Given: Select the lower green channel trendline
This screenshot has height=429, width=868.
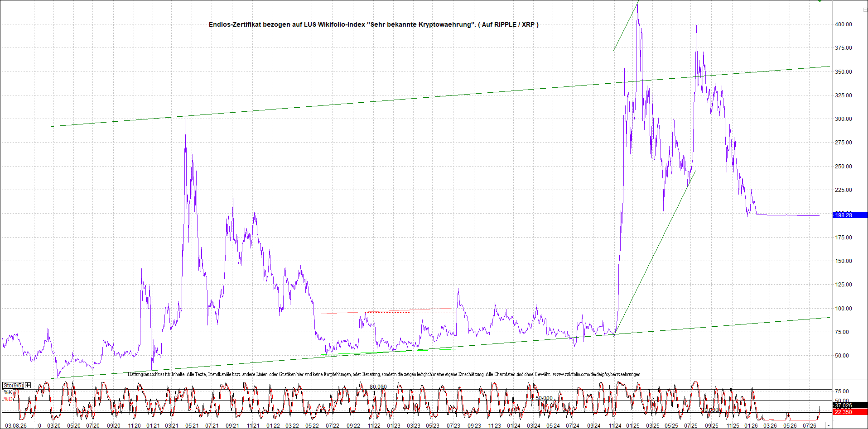Looking at the screenshot, I should pyautogui.click(x=440, y=348).
